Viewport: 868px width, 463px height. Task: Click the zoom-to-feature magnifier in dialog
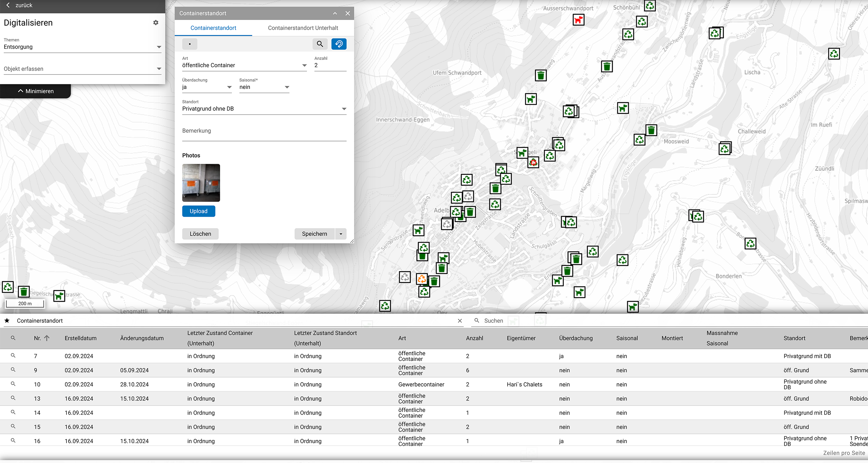tap(320, 44)
